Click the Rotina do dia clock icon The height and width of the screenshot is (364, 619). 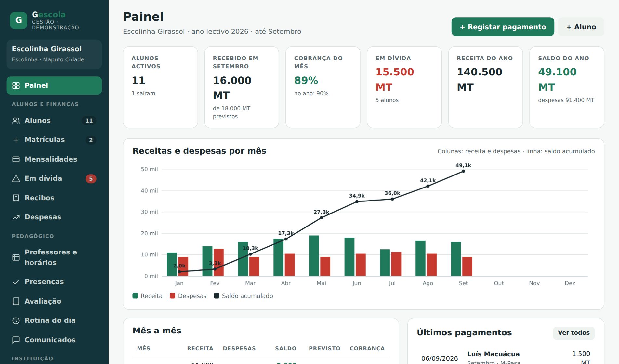click(16, 321)
